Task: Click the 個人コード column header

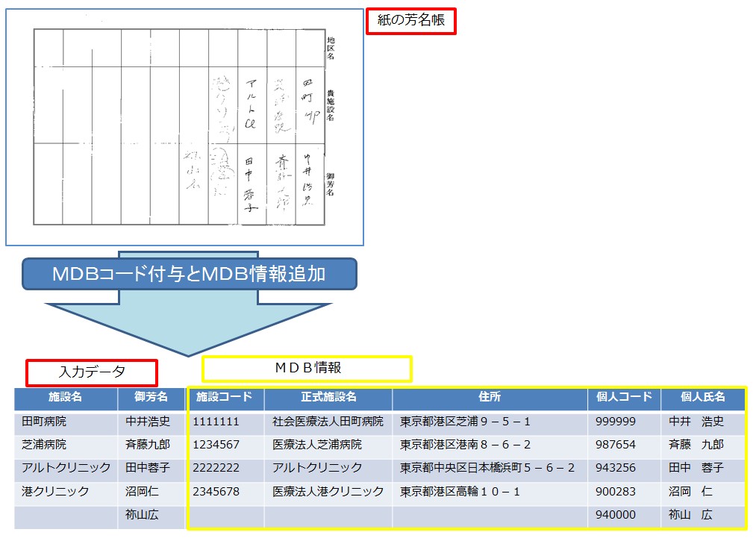Action: [x=624, y=398]
